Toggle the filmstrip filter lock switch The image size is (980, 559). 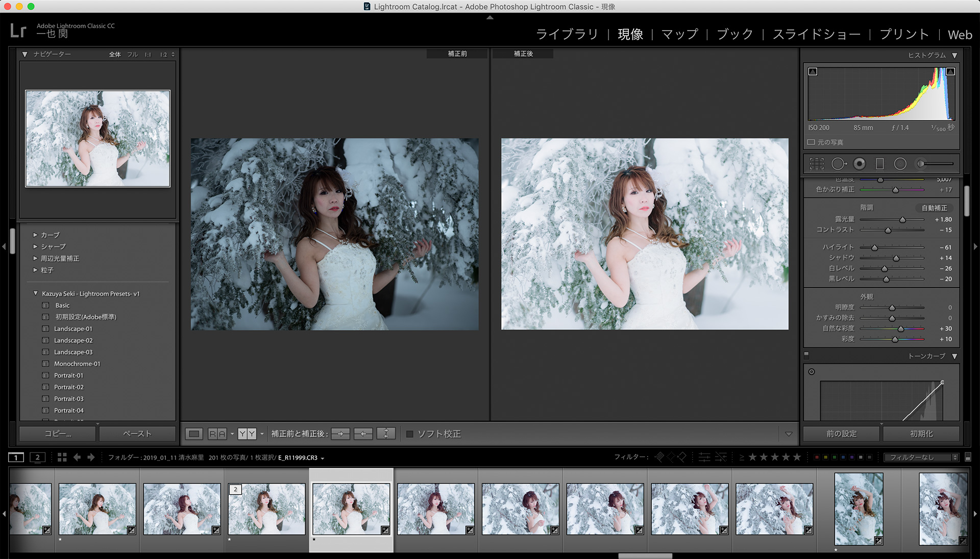968,458
